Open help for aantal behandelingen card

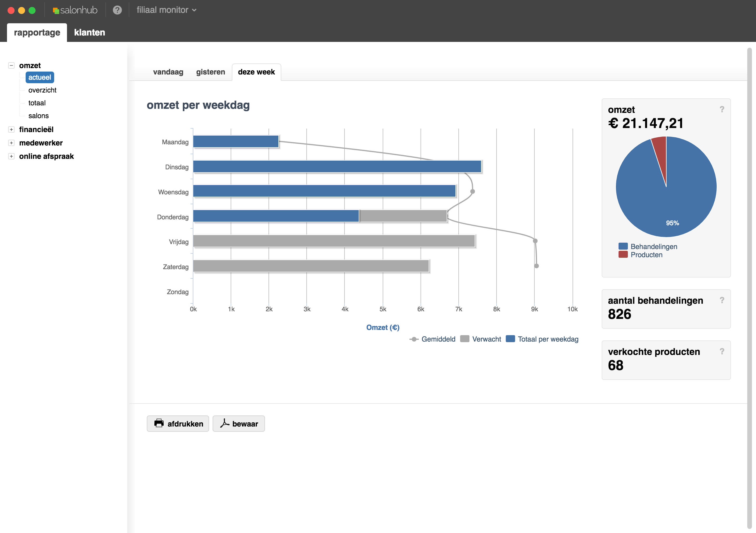(x=722, y=300)
